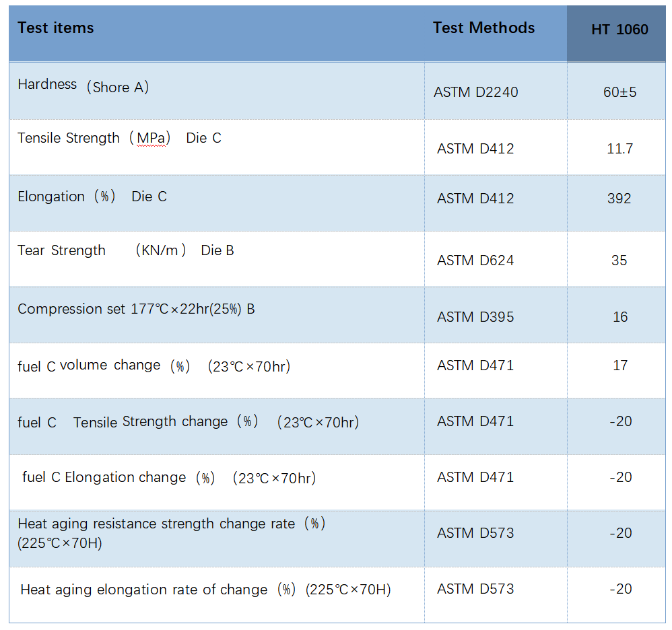Select the 'ASTM D624' method cell
The width and height of the screenshot is (672, 630).
click(x=475, y=260)
